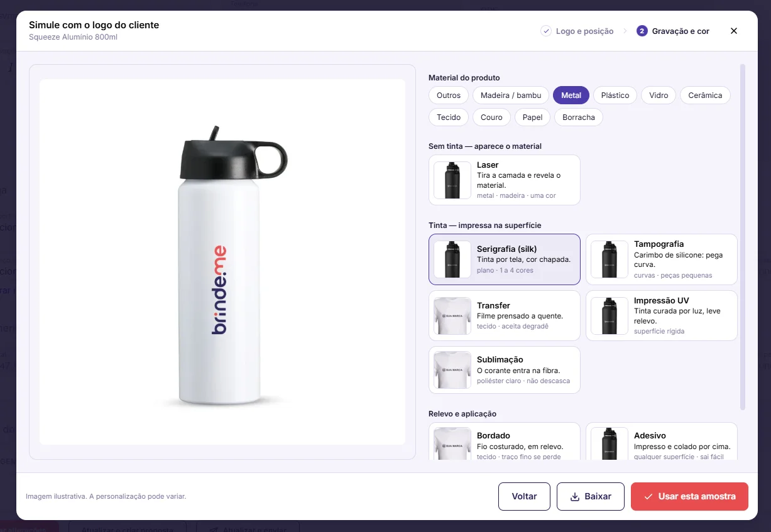
Task: Click 'Material do produto' heading
Action: [x=464, y=78]
